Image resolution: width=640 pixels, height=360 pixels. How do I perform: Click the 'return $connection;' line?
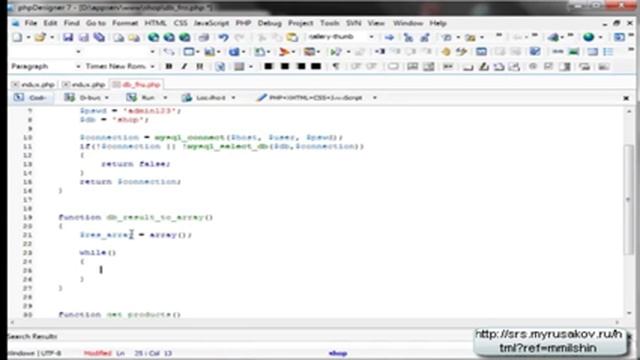pyautogui.click(x=130, y=182)
